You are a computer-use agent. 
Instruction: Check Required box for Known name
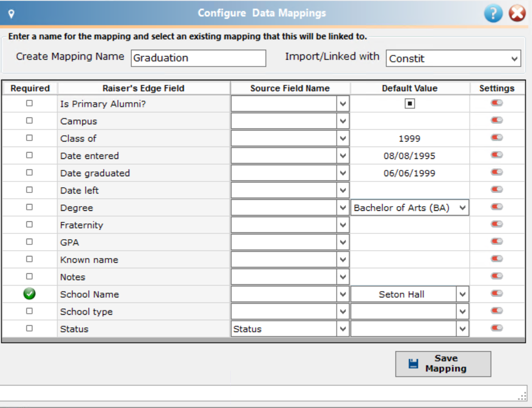pos(29,259)
